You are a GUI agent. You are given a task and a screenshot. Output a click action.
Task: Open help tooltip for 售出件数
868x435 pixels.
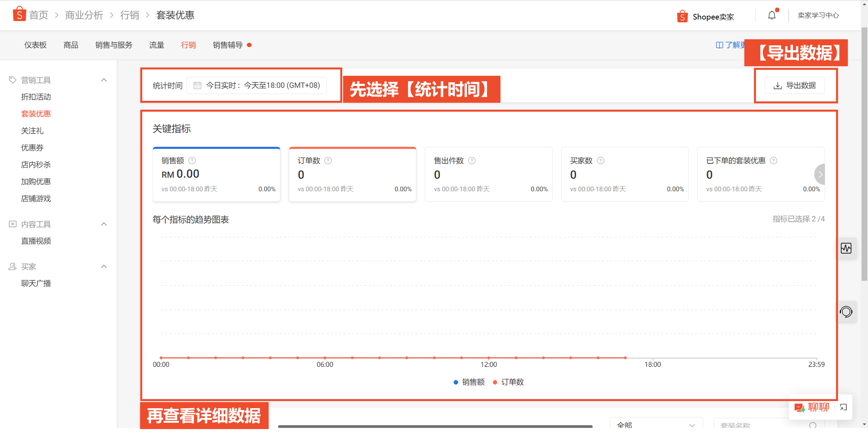click(x=472, y=160)
